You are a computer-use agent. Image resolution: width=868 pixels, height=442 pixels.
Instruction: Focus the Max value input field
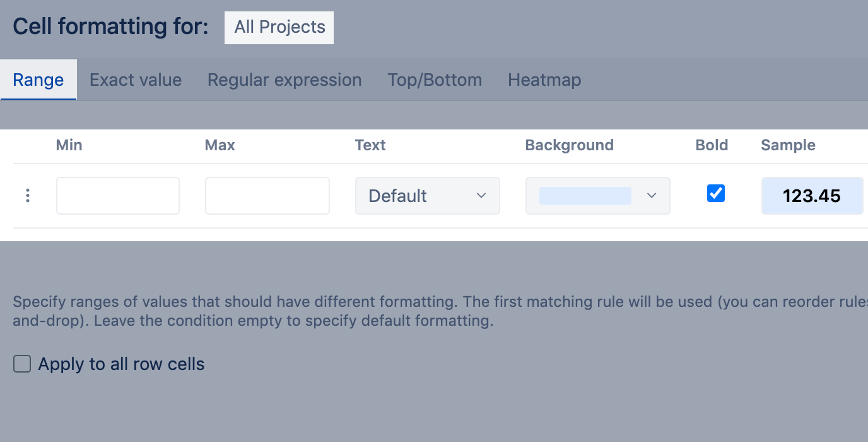pos(267,196)
